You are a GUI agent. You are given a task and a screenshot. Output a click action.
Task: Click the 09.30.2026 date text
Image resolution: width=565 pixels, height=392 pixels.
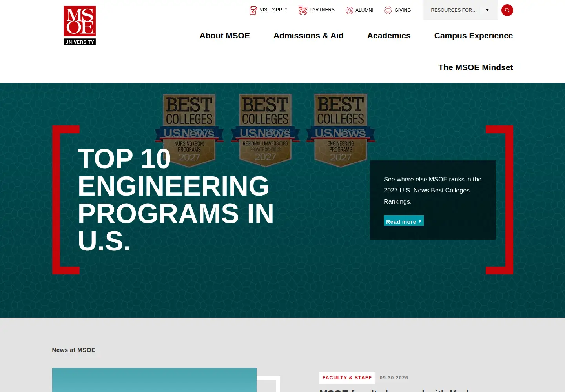pyautogui.click(x=394, y=378)
